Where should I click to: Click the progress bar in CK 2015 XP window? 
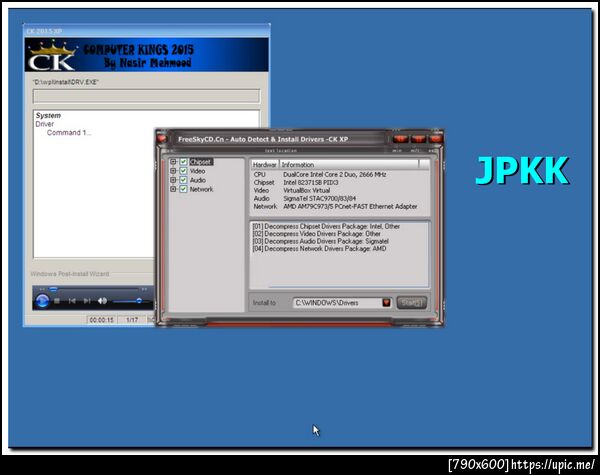147,96
